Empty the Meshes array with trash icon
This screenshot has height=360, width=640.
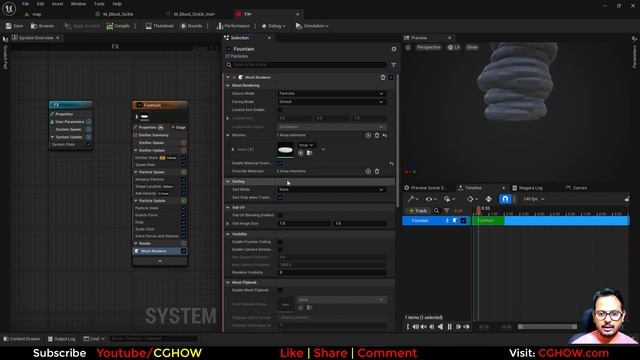click(x=377, y=135)
